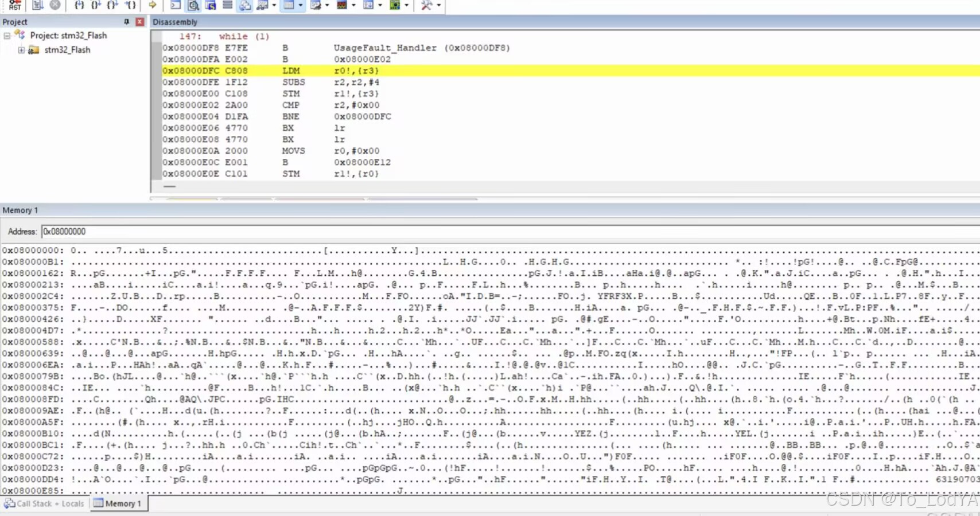This screenshot has height=516, width=980.
Task: Select the BNE 0x08000DFC line
Action: (x=570, y=116)
